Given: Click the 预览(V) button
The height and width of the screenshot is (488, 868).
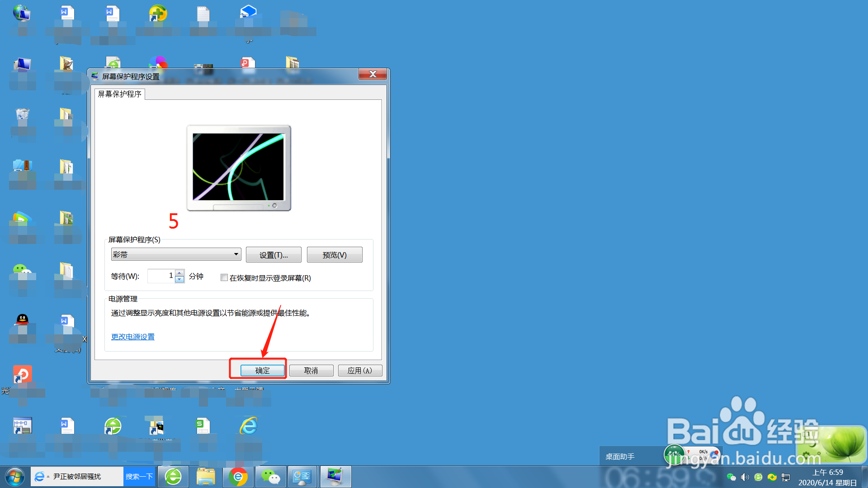Looking at the screenshot, I should point(335,255).
